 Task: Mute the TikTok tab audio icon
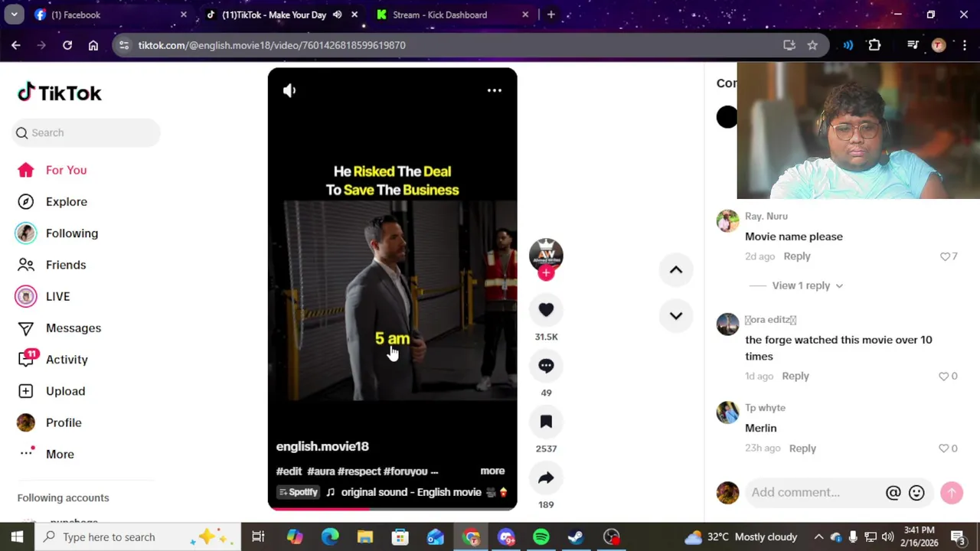pos(337,15)
